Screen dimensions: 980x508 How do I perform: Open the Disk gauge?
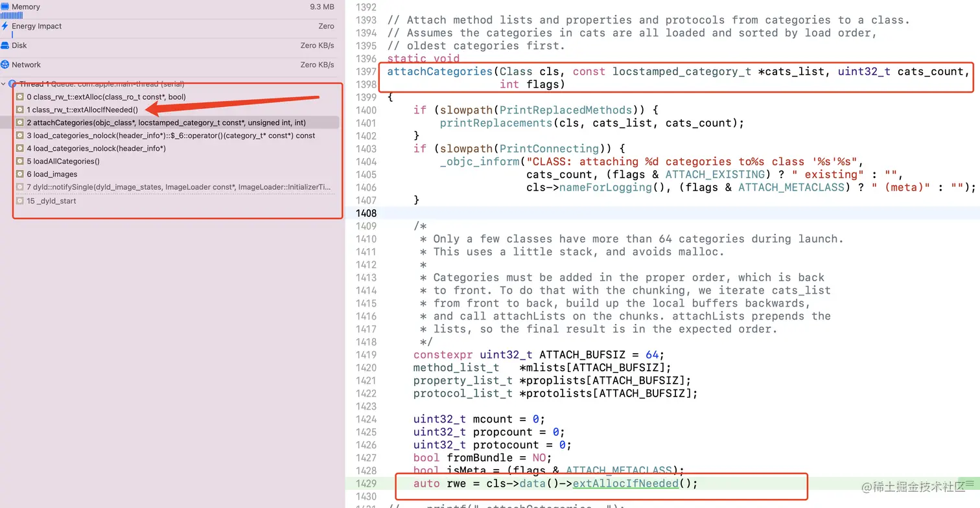(x=169, y=46)
